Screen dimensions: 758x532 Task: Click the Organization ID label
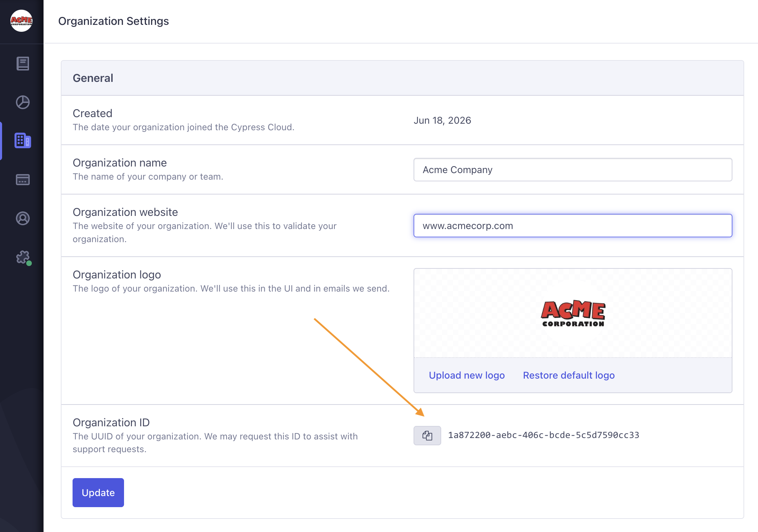tap(111, 422)
